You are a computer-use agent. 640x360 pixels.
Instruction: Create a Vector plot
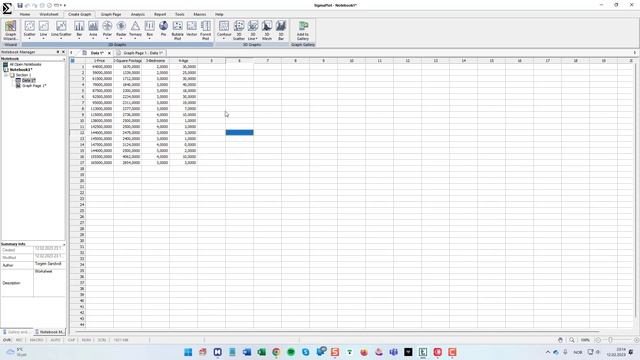pos(191,29)
